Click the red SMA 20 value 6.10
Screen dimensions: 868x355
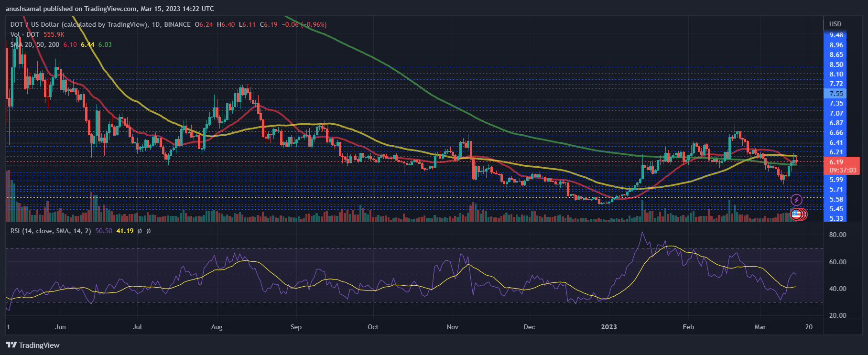70,44
